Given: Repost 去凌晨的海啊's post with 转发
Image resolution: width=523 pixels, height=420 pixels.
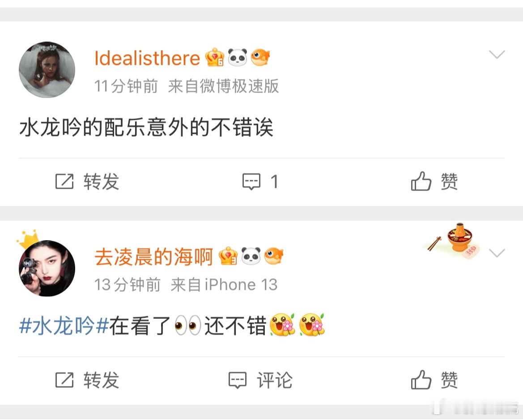Looking at the screenshot, I should click(87, 380).
